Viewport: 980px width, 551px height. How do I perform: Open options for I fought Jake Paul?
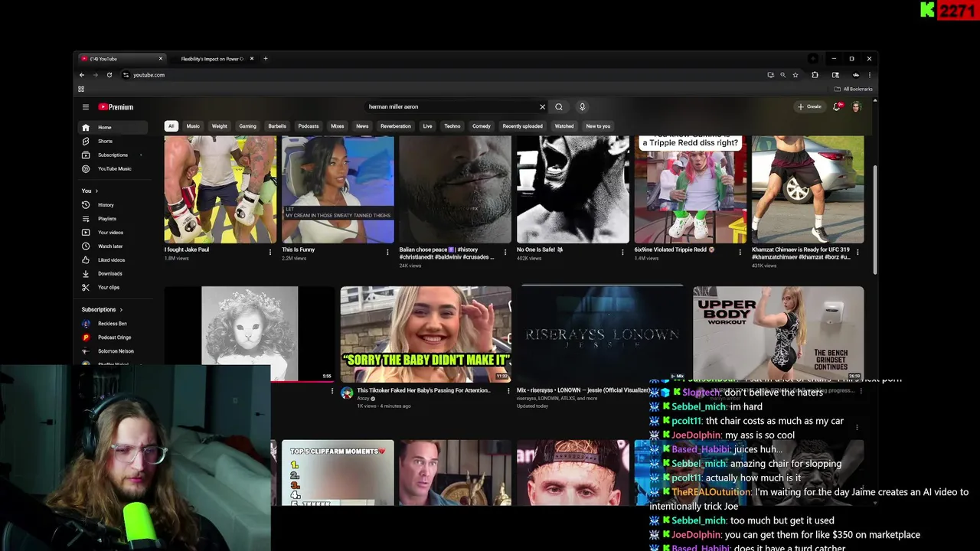(x=269, y=252)
